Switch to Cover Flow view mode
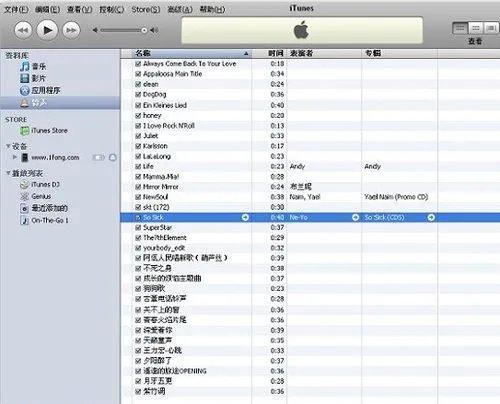This screenshot has height=404, width=500. click(x=491, y=28)
